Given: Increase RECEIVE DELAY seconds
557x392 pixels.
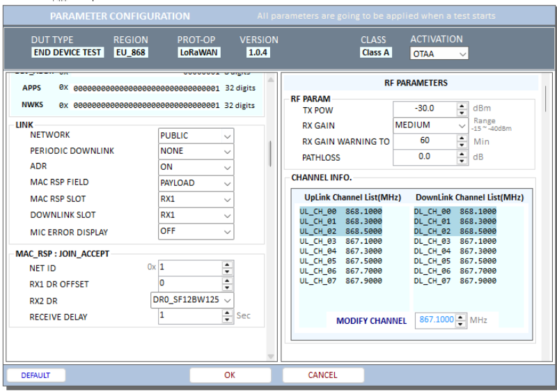Looking at the screenshot, I should (227, 313).
